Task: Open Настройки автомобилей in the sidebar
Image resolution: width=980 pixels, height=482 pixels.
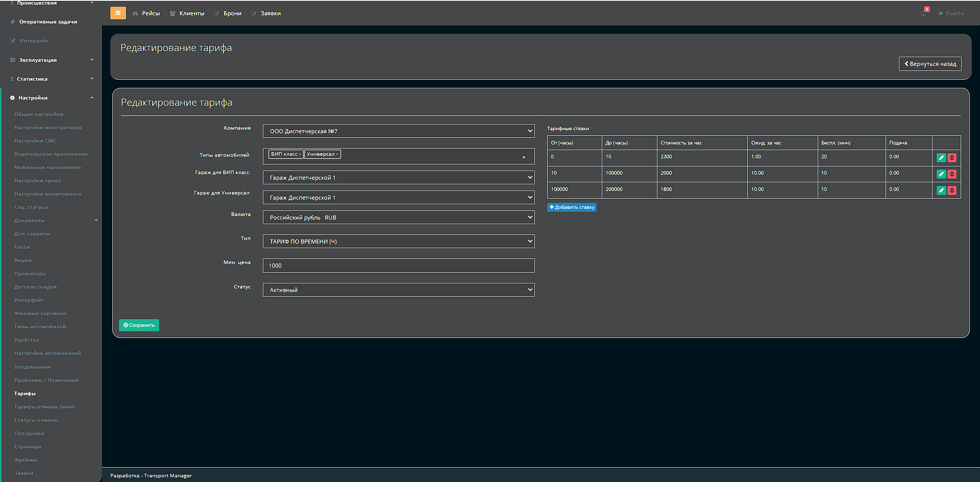Action: (x=47, y=353)
